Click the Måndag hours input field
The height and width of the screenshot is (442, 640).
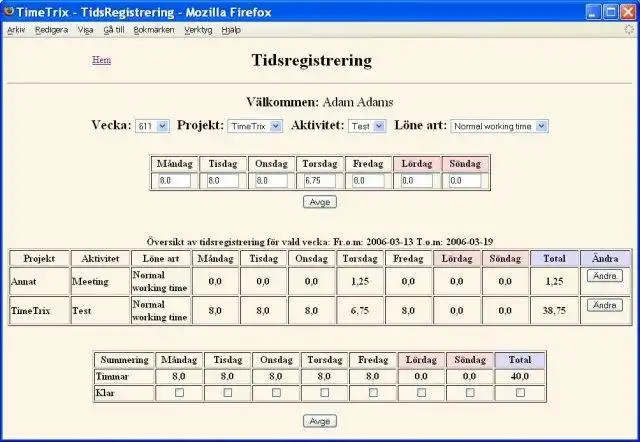[174, 180]
